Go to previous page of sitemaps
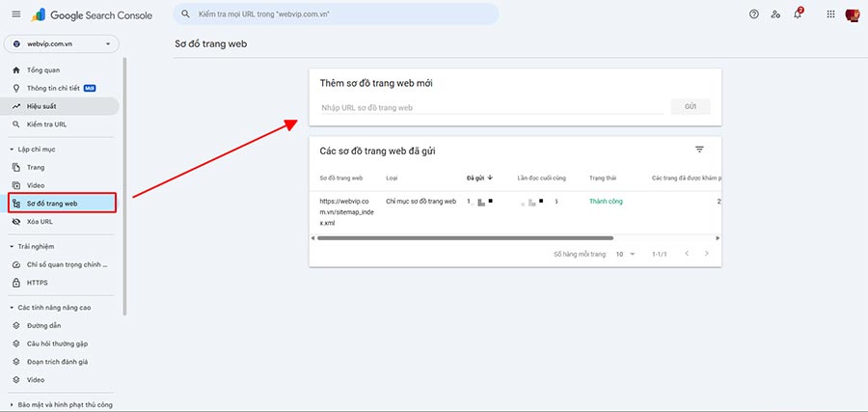Screen dimensions: 868x412 tap(687, 254)
